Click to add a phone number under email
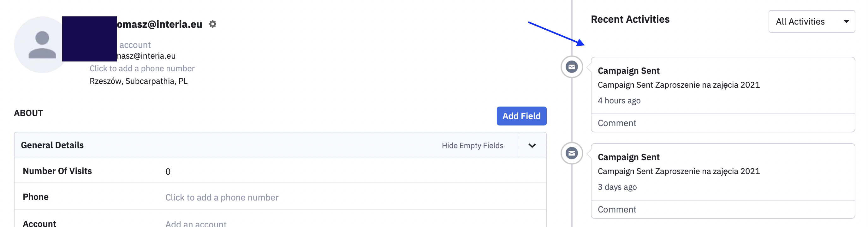Image resolution: width=868 pixels, height=227 pixels. click(142, 68)
